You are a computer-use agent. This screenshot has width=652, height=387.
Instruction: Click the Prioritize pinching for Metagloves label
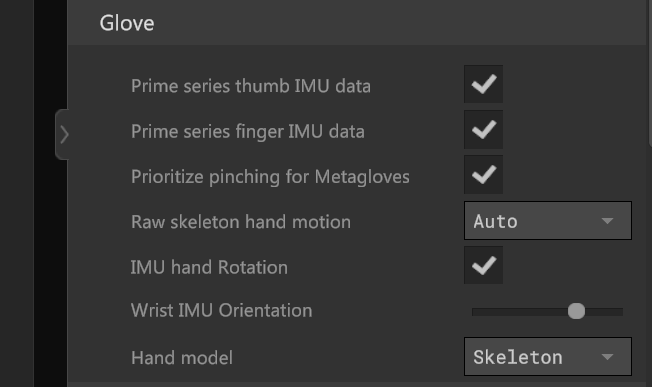[x=270, y=177]
